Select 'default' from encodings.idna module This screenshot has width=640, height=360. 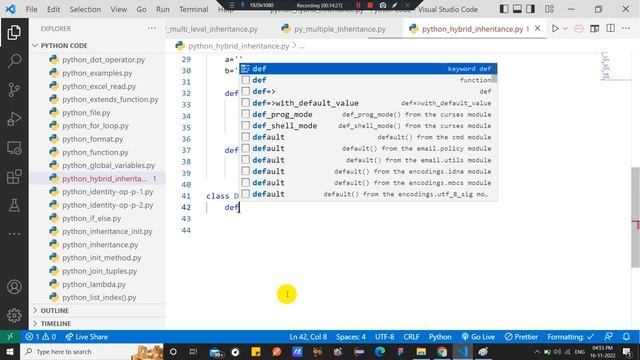pos(368,171)
